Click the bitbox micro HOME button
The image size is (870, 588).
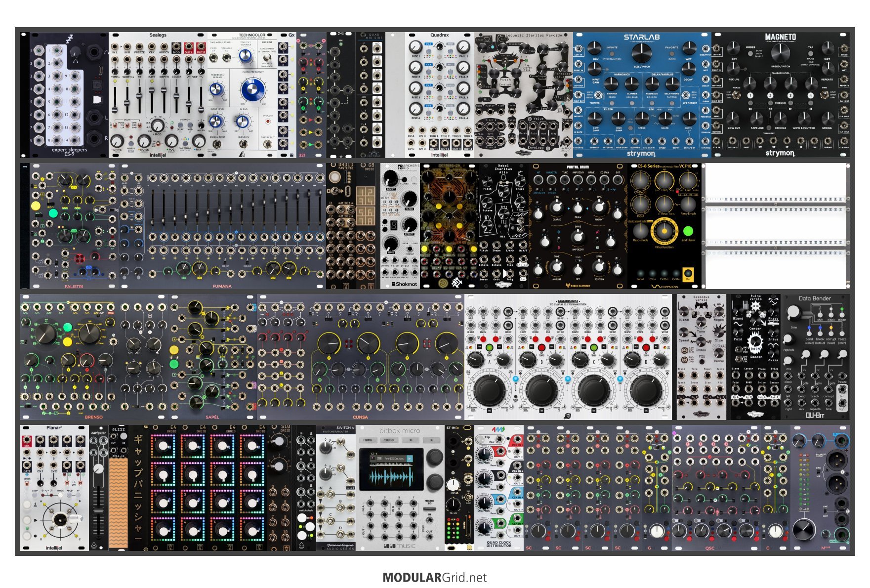(368, 440)
